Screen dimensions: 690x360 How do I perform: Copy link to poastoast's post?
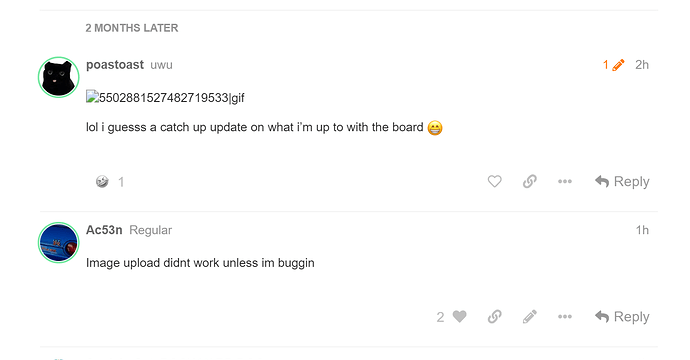529,181
